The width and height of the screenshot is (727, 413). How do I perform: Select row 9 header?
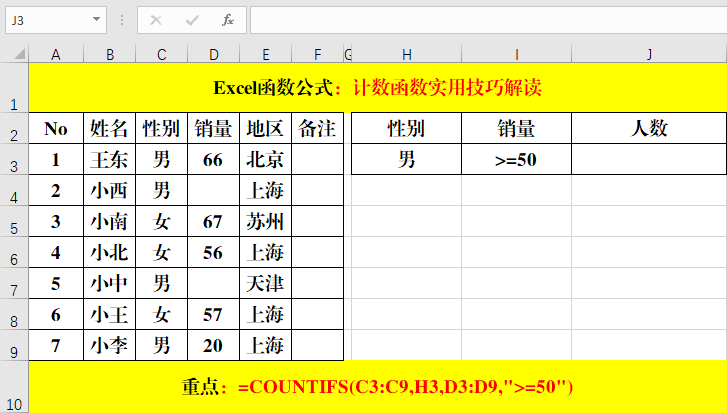[x=14, y=345]
